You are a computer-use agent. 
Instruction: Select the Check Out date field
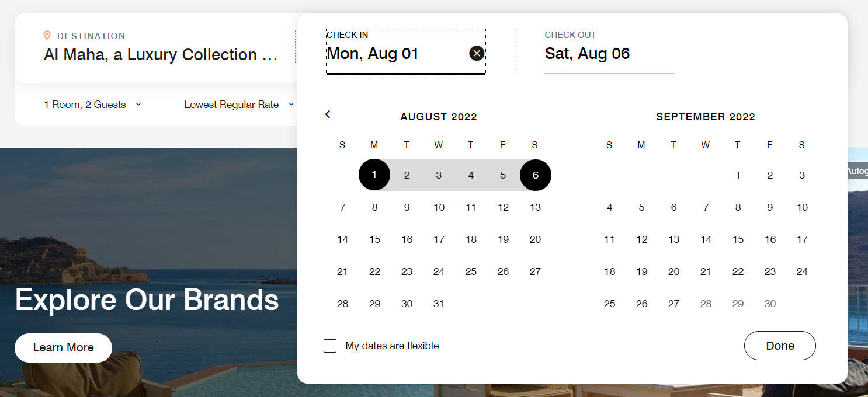[609, 51]
